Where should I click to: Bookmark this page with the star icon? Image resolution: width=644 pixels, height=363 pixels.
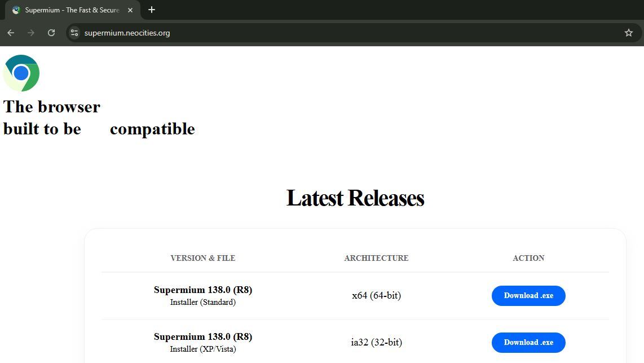(629, 33)
